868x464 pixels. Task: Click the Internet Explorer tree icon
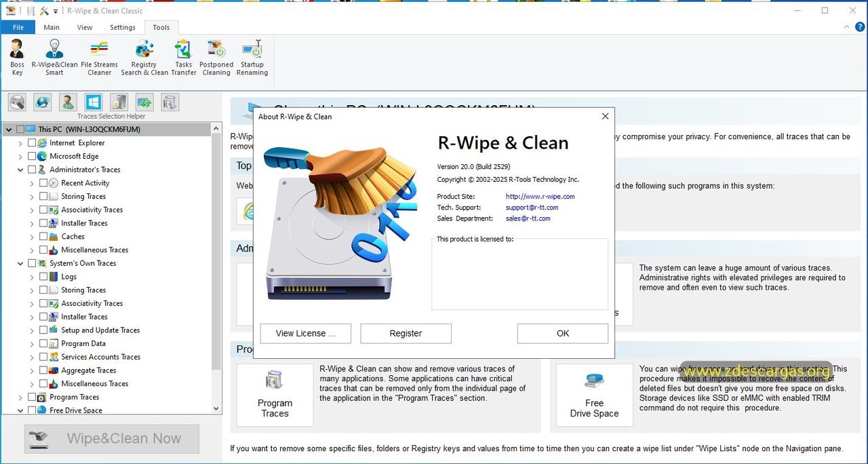click(42, 143)
